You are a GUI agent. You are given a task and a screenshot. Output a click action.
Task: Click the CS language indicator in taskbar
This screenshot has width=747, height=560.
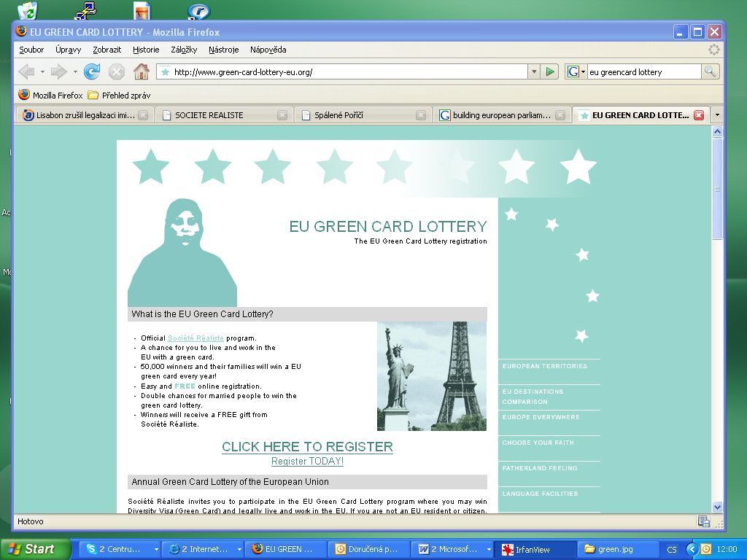point(672,550)
